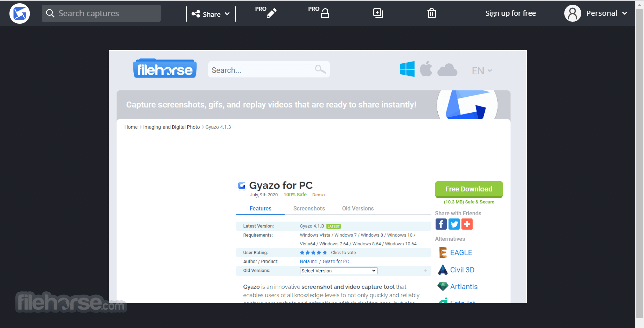
Task: Click the Nota Inc. author link
Action: coord(309,261)
